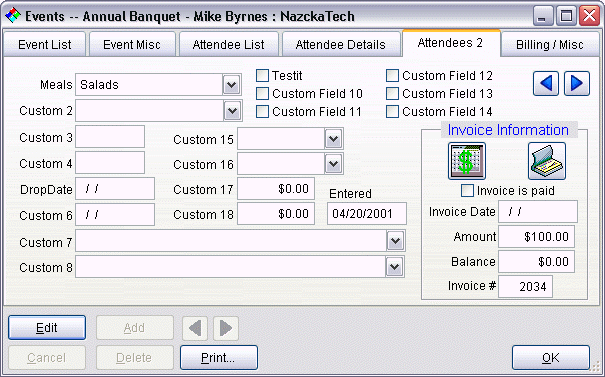Toggle the Invoice is paid checkbox
Viewport: 605px width, 377px height.
[468, 191]
